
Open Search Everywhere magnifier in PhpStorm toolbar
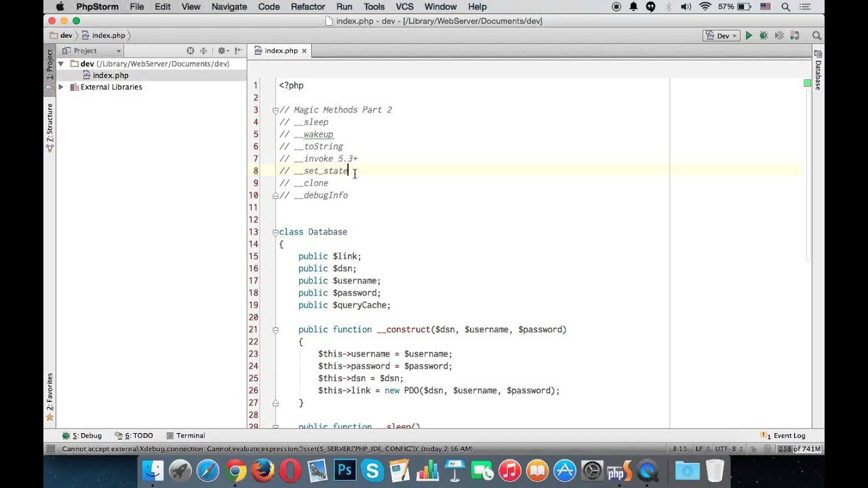(x=817, y=36)
